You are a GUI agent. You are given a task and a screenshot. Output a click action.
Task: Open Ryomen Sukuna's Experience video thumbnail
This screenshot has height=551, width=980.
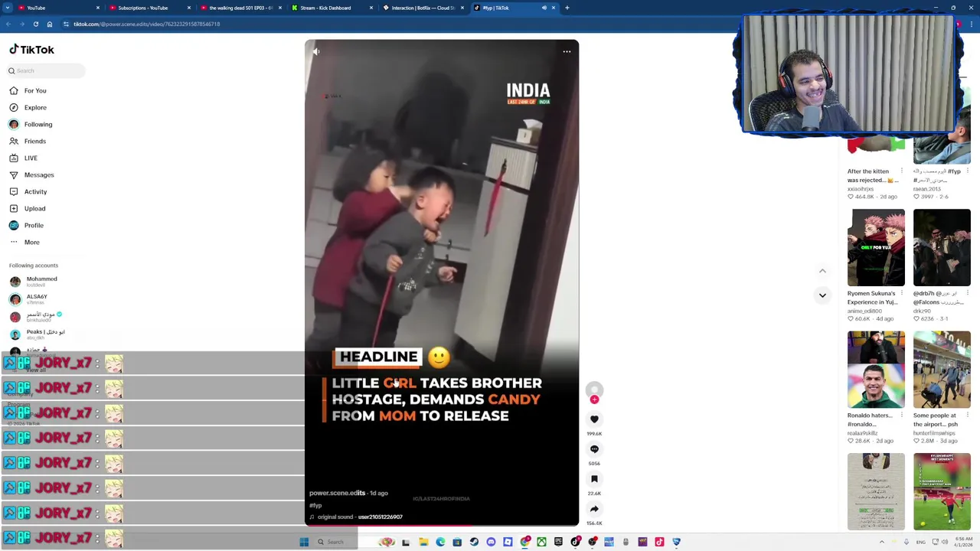coord(876,247)
